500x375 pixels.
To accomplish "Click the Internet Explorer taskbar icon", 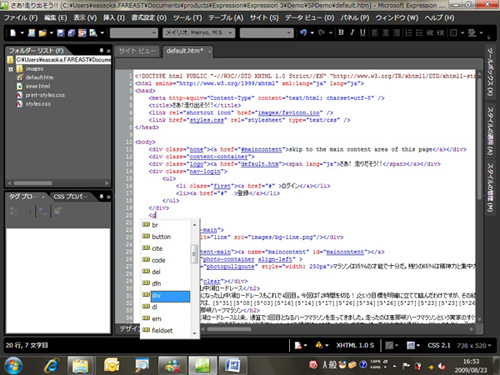I will pyautogui.click(x=51, y=365).
